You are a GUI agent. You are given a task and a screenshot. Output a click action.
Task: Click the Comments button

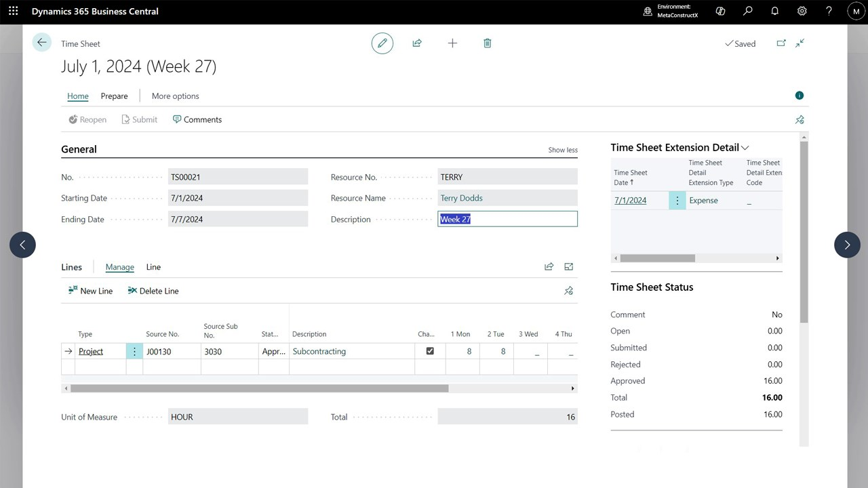click(x=197, y=120)
